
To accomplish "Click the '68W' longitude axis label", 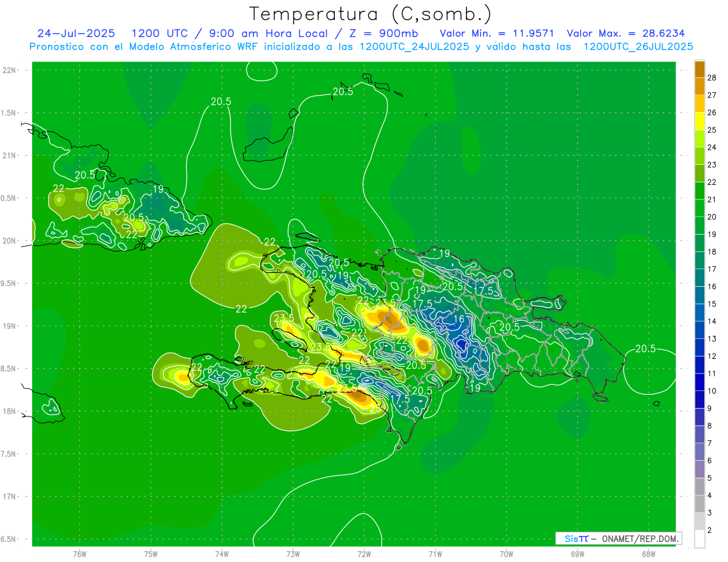I will point(649,554).
